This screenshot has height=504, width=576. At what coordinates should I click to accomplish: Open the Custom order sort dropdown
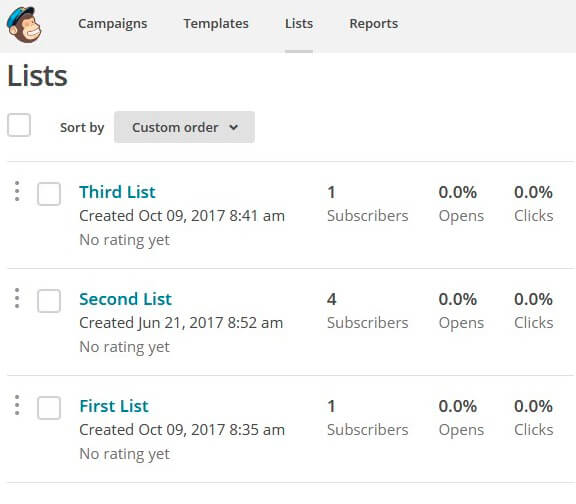tap(184, 127)
